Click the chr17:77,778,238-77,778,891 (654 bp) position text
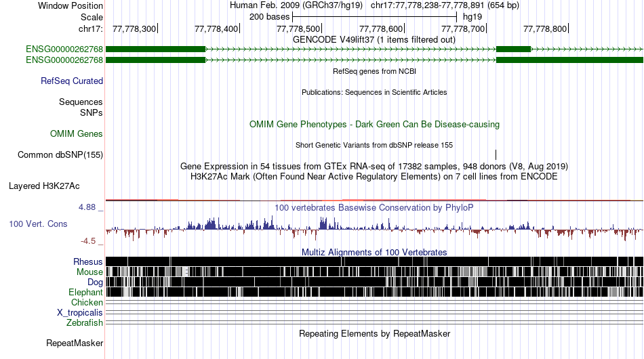Image resolution: width=644 pixels, height=359 pixels. (445, 5)
